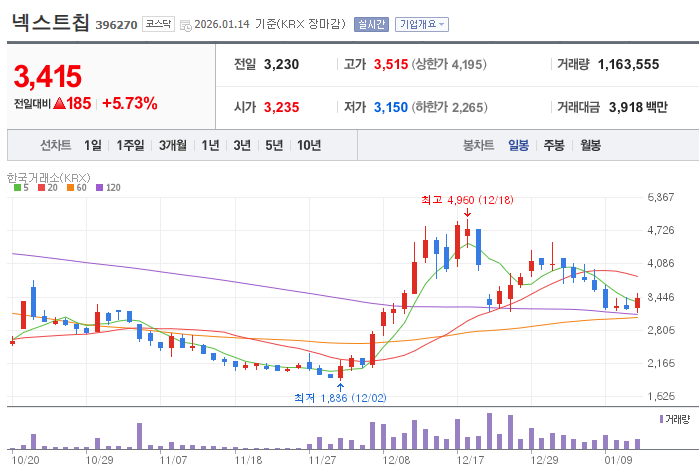
Task: Click the 2,165 price axis label
Action: 661,363
